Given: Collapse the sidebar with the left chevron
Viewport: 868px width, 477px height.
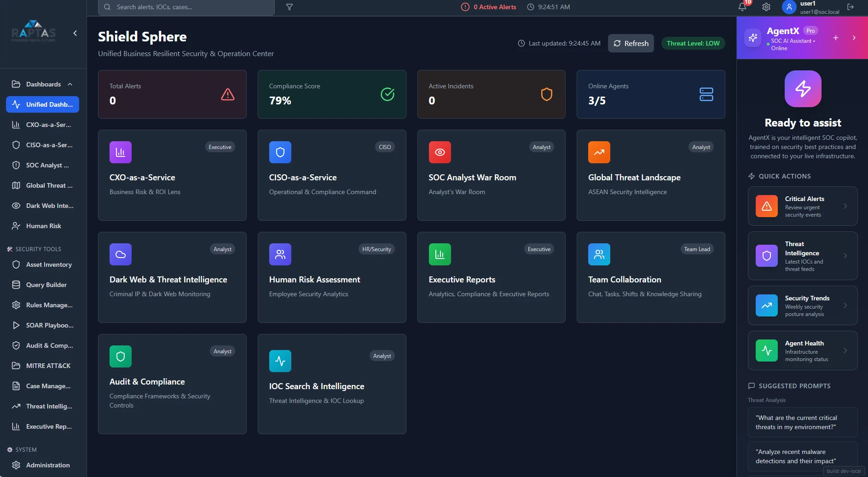Looking at the screenshot, I should 75,33.
